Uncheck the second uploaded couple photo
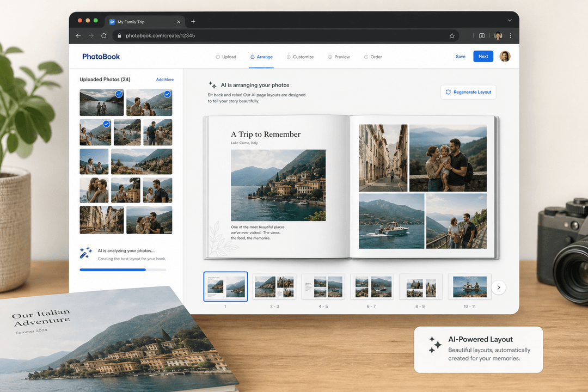This screenshot has width=588, height=392. [x=167, y=94]
